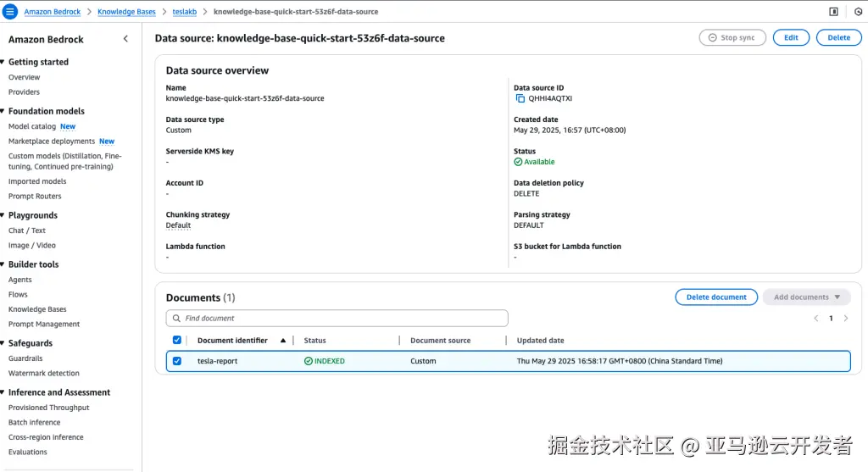Follow the Knowledge Bases breadcrumb link

pos(126,12)
